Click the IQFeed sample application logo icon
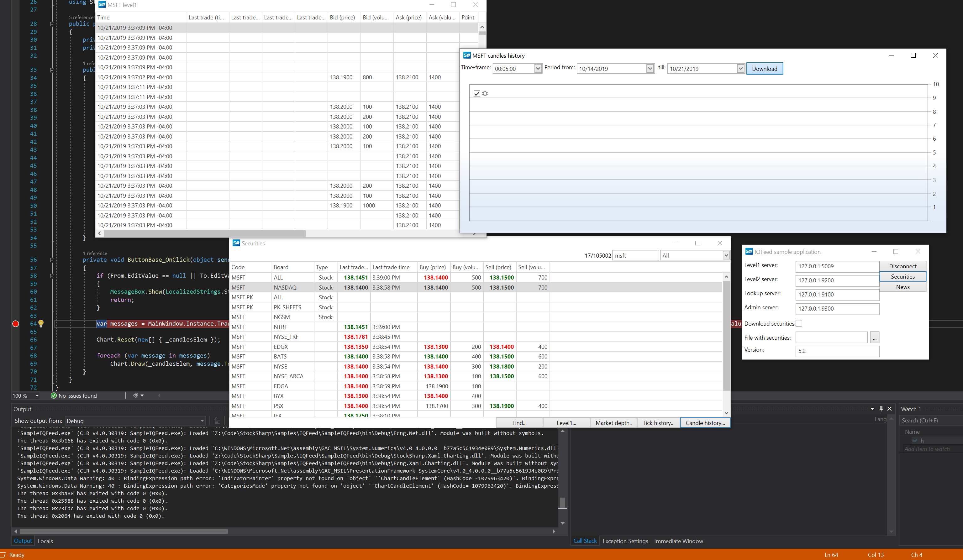The width and height of the screenshot is (963, 560). (x=749, y=251)
